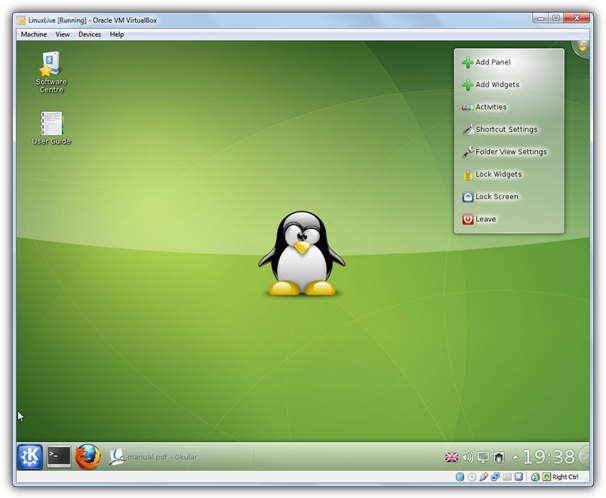The image size is (606, 498).
Task: Click the VirtualBox network status icon
Action: 495,477
